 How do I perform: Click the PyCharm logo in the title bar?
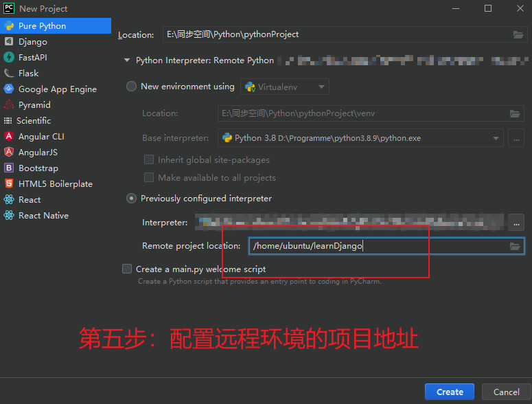point(9,8)
